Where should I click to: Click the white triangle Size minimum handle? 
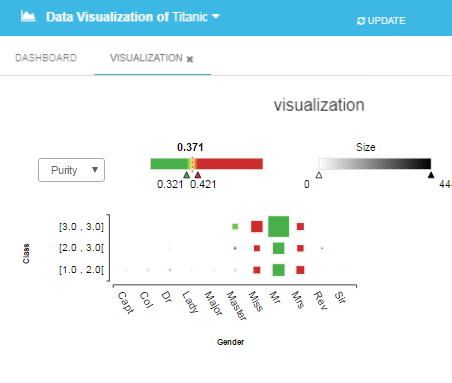pyautogui.click(x=319, y=175)
